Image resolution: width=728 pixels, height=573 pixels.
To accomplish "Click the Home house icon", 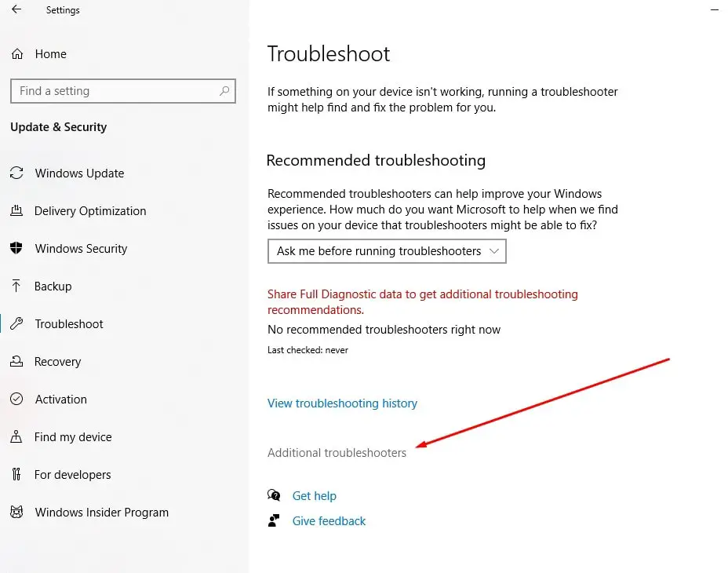I will point(16,54).
